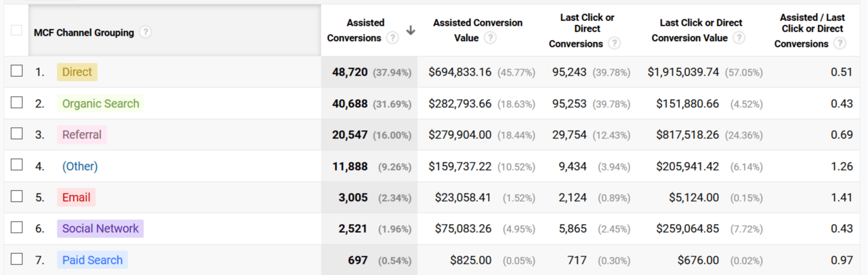This screenshot has width=868, height=275.
Task: Open help icon for Last Click or Direct Conversions
Action: coord(614,43)
